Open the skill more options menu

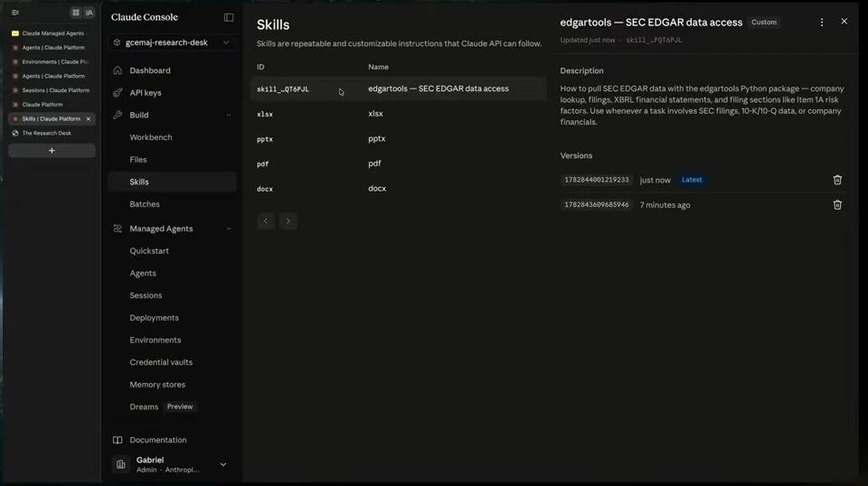(x=822, y=22)
